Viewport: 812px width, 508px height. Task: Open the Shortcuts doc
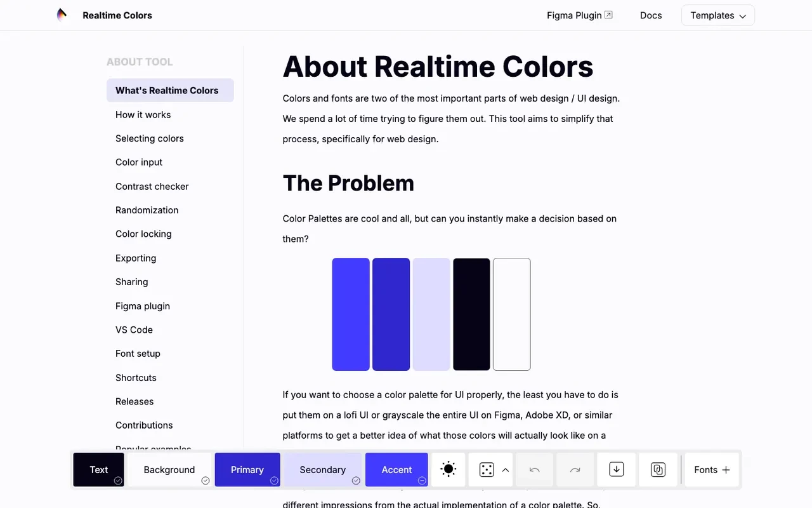136,378
